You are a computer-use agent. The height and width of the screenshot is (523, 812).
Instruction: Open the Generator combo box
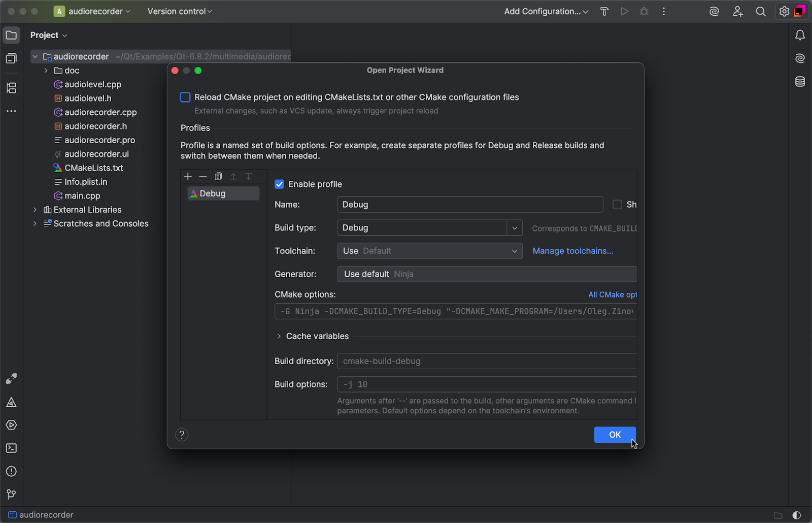[487, 274]
